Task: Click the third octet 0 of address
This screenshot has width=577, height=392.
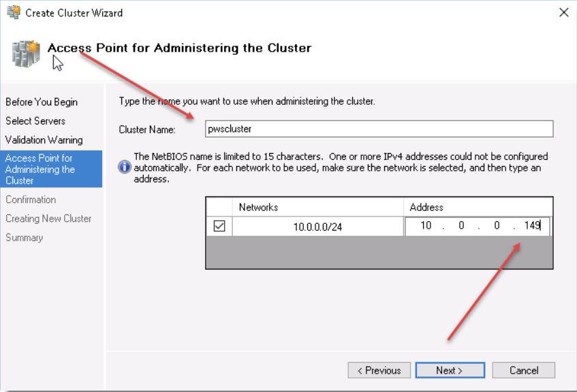Action: (497, 225)
